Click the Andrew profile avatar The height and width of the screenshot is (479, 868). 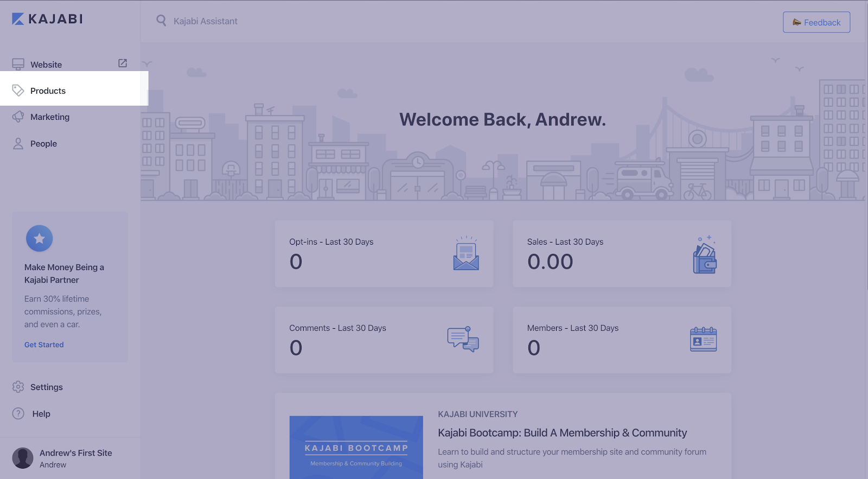(23, 458)
